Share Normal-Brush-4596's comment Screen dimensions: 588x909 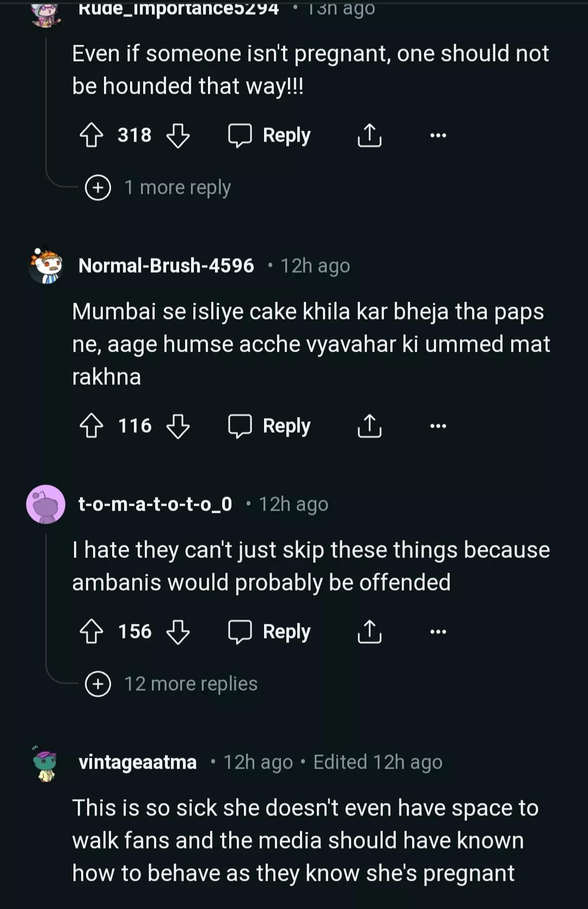(x=369, y=426)
